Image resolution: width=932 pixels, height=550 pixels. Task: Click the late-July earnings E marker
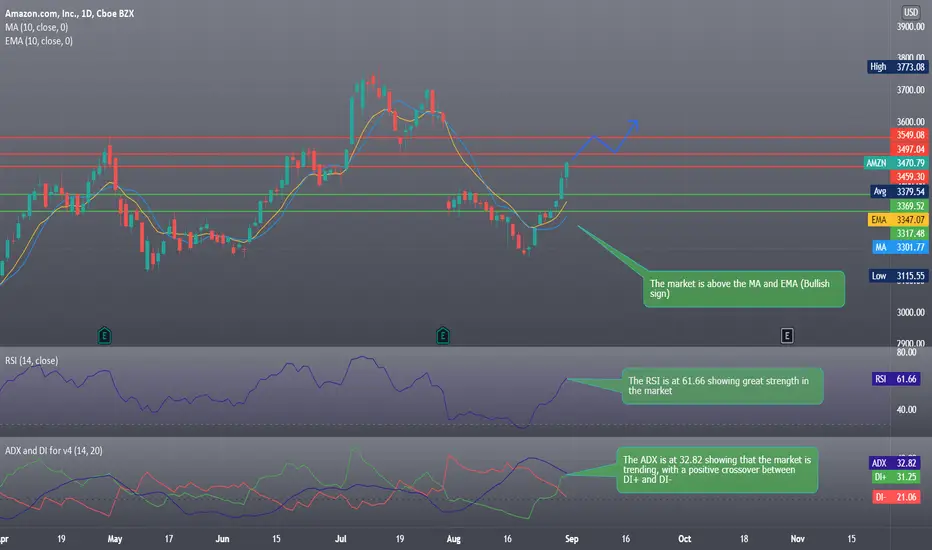(x=442, y=336)
